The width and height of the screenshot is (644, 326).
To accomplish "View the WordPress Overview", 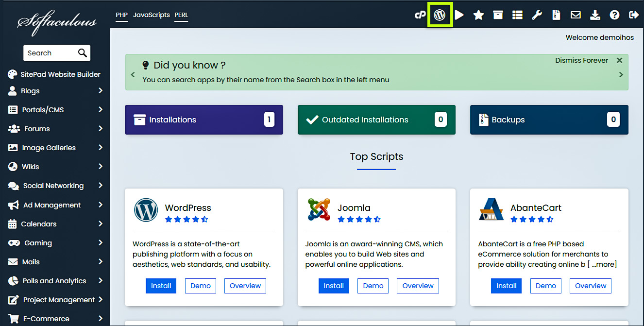I will click(245, 286).
